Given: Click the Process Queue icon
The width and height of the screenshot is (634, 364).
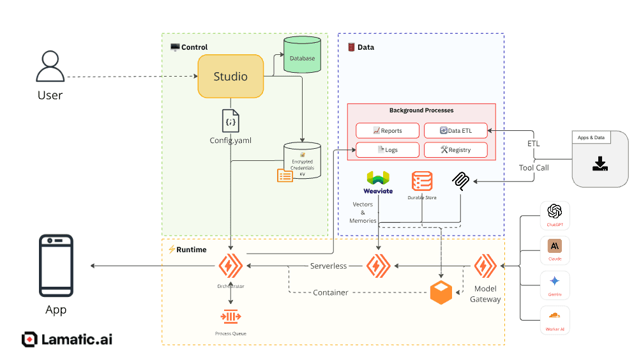Looking at the screenshot, I should point(230,317).
